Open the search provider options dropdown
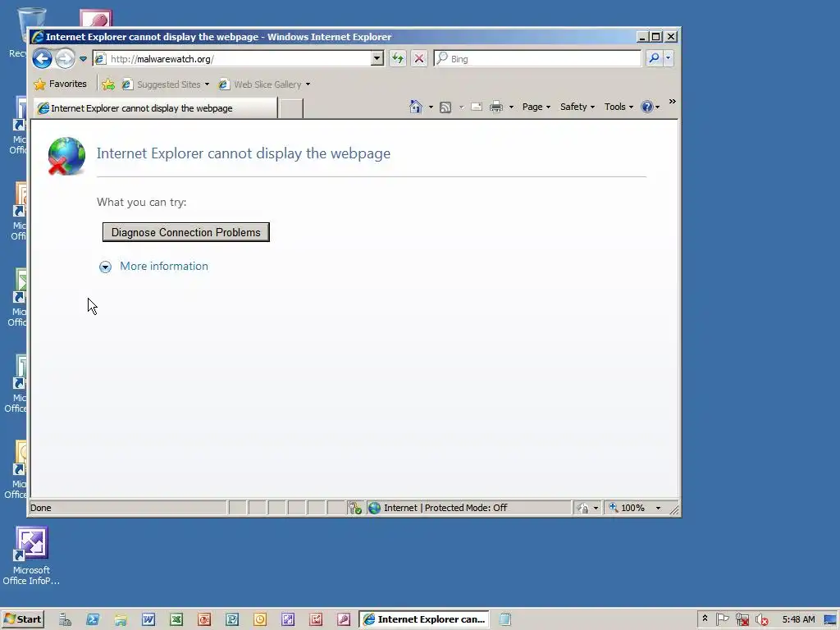 point(668,58)
